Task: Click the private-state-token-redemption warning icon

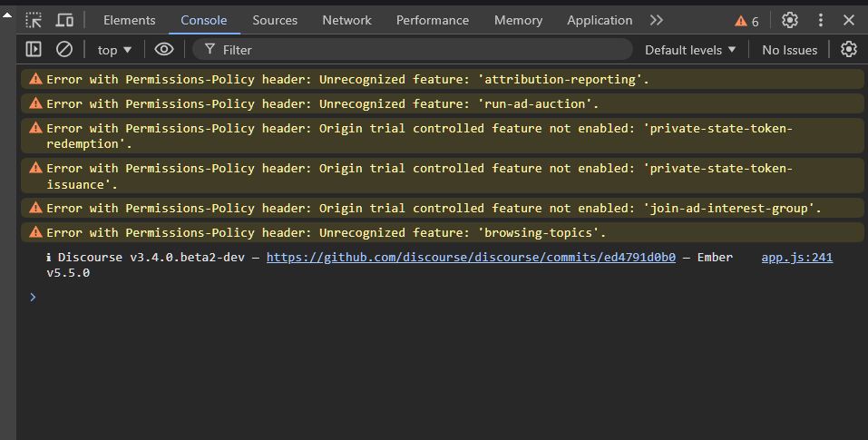Action: 36,127
